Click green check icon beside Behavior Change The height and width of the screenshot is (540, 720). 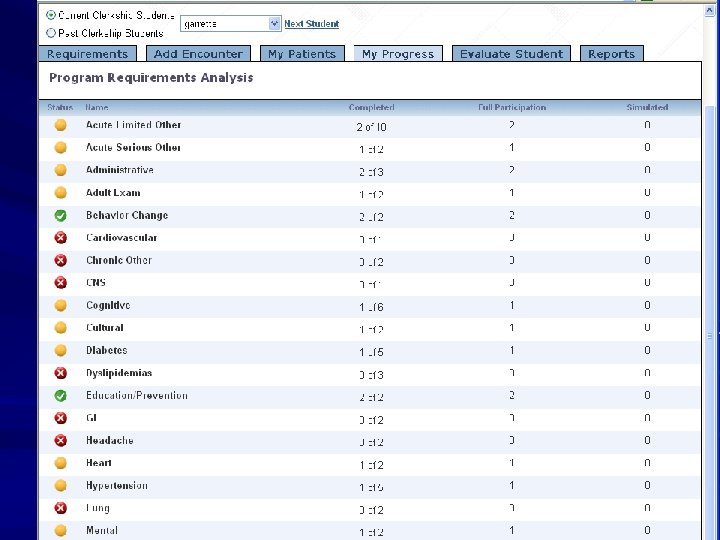click(61, 215)
